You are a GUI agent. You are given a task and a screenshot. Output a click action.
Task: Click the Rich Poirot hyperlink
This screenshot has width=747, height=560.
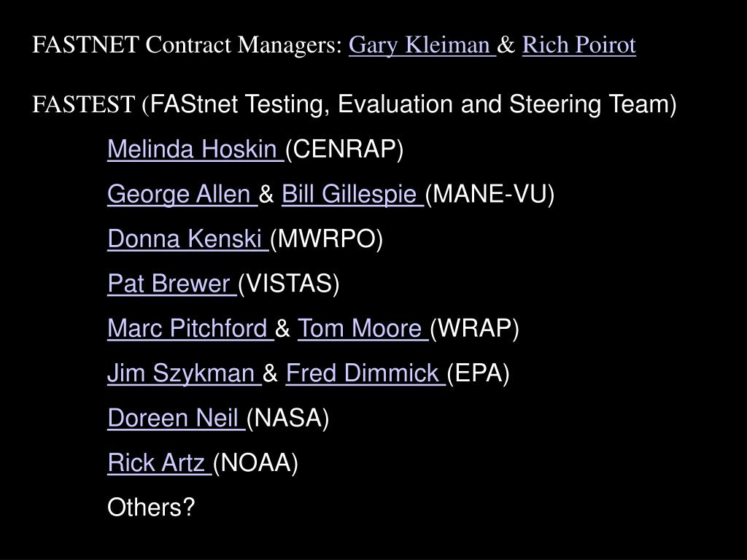pos(578,45)
